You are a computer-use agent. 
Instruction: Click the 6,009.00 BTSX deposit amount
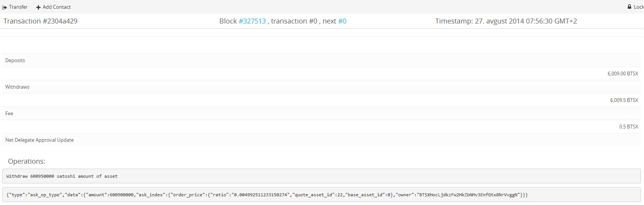pyautogui.click(x=622, y=74)
